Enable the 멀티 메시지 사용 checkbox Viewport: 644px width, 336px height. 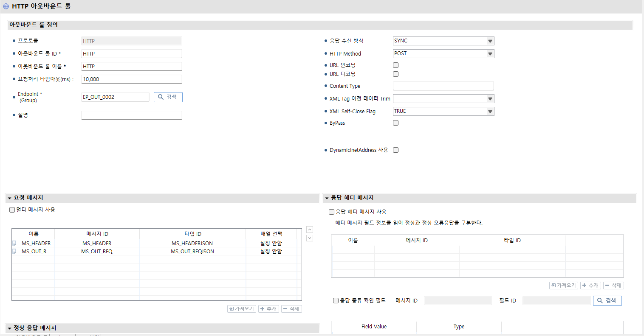[11, 210]
